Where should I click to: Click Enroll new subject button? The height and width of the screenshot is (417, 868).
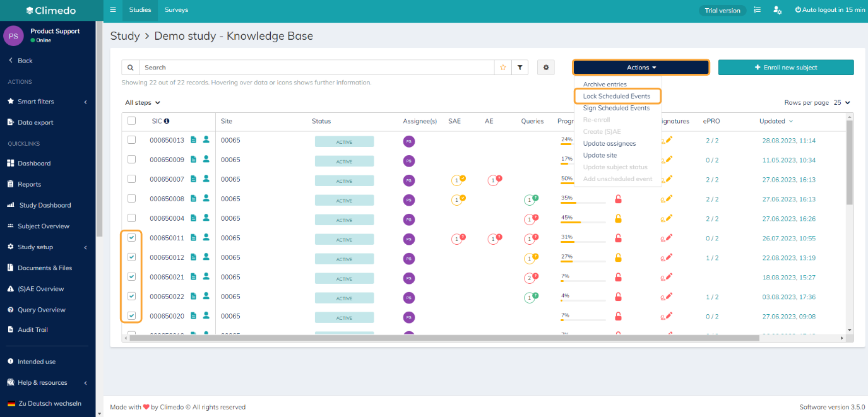click(x=786, y=68)
